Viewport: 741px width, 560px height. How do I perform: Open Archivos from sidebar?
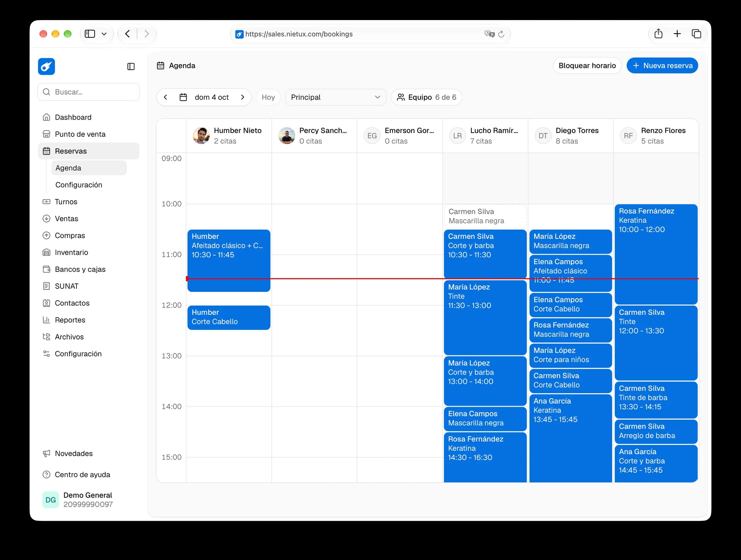point(89,337)
